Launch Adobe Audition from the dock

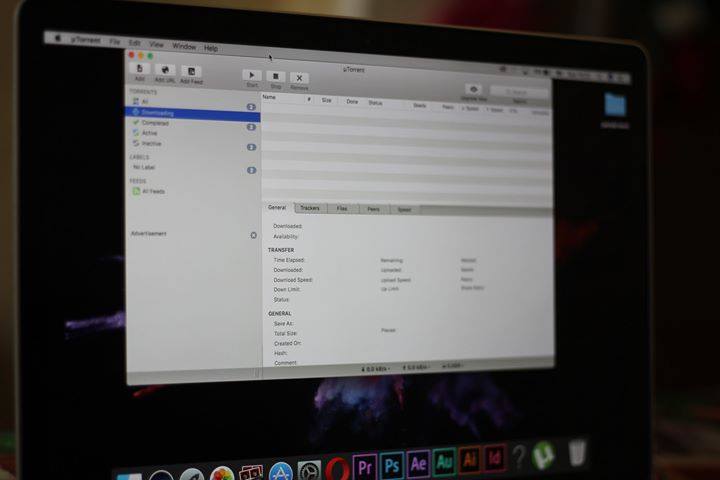[444, 461]
